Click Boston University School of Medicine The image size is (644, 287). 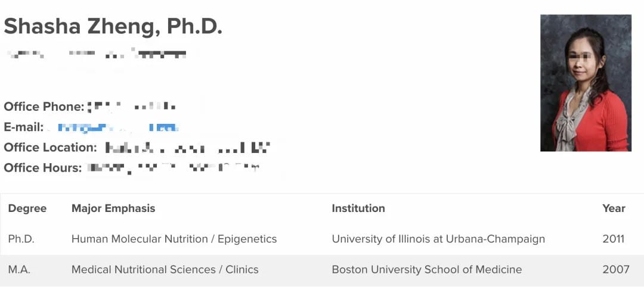click(x=427, y=270)
